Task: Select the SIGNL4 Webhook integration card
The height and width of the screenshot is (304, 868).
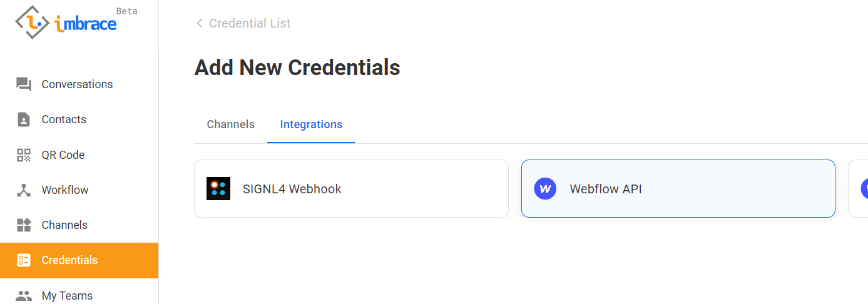Action: [351, 189]
